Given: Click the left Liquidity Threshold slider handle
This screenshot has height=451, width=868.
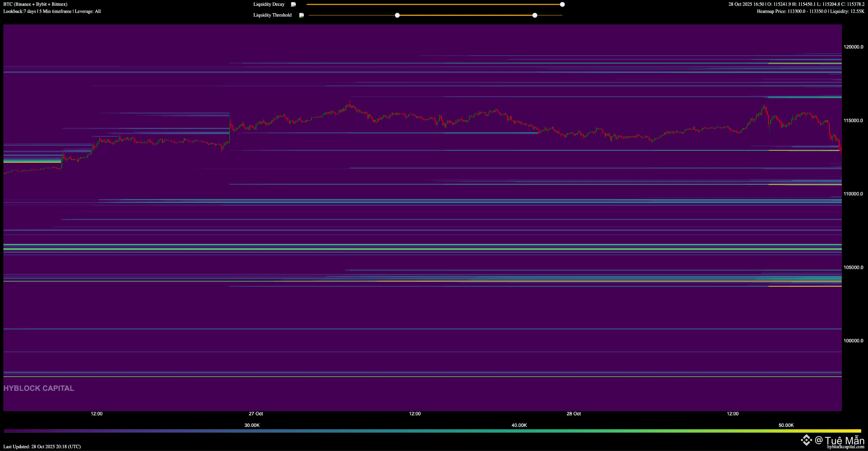Looking at the screenshot, I should (397, 15).
